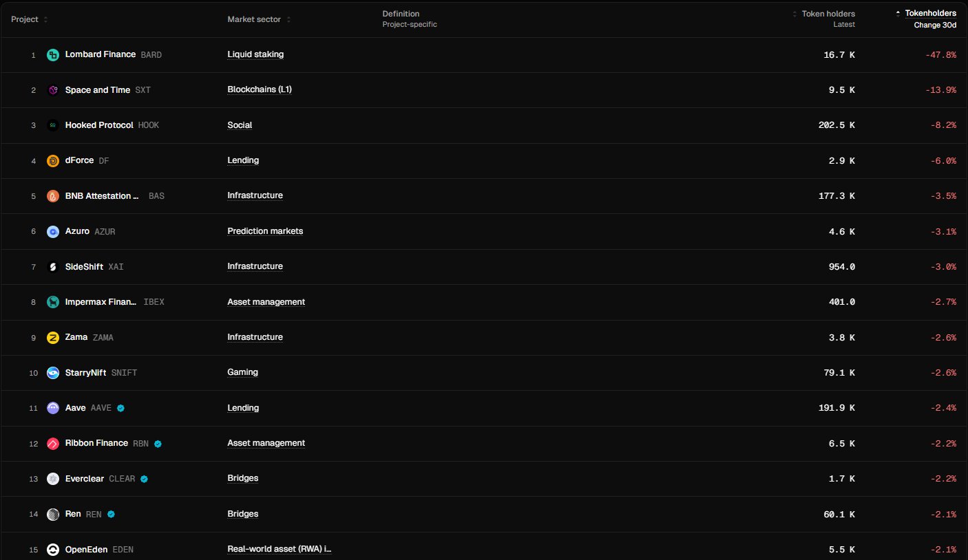Click the Zama yellow logo icon

tap(53, 338)
